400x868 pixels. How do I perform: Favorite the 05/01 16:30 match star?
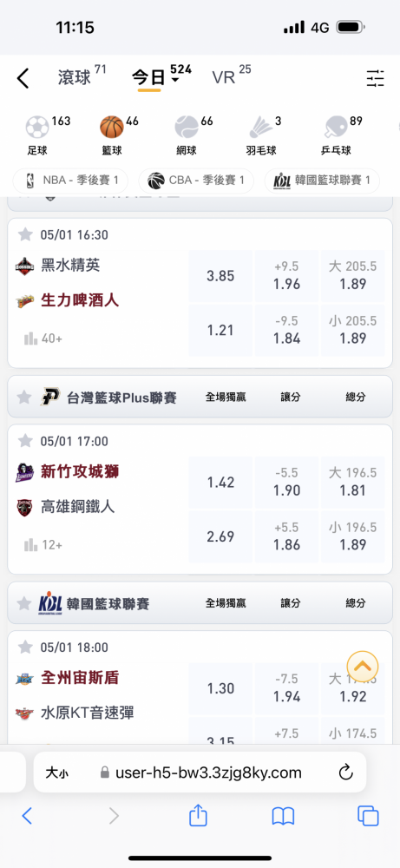tap(25, 234)
